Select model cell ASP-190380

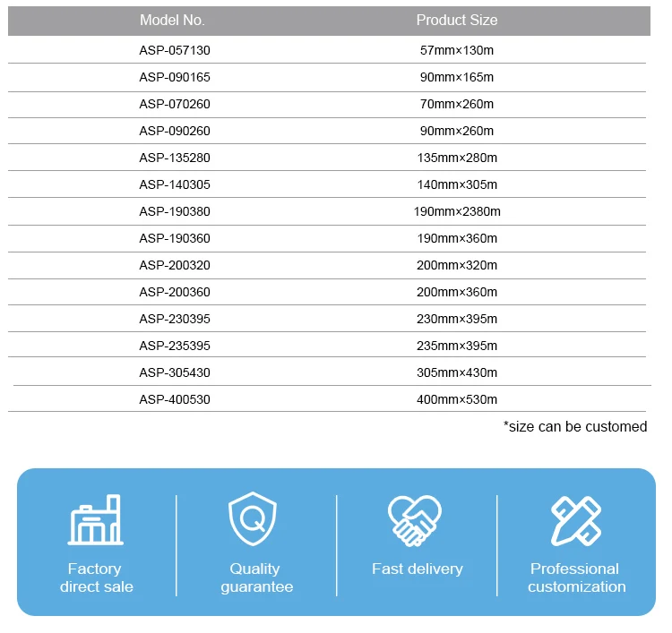[x=175, y=211]
